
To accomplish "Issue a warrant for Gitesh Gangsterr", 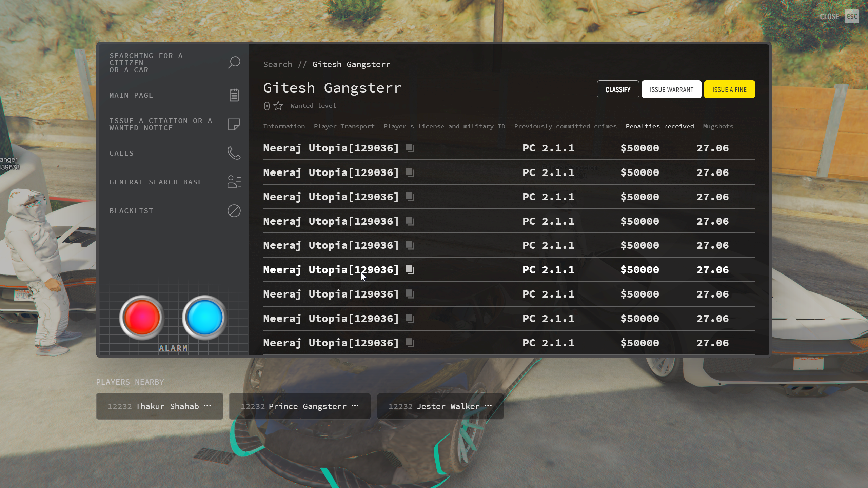I will (x=671, y=89).
